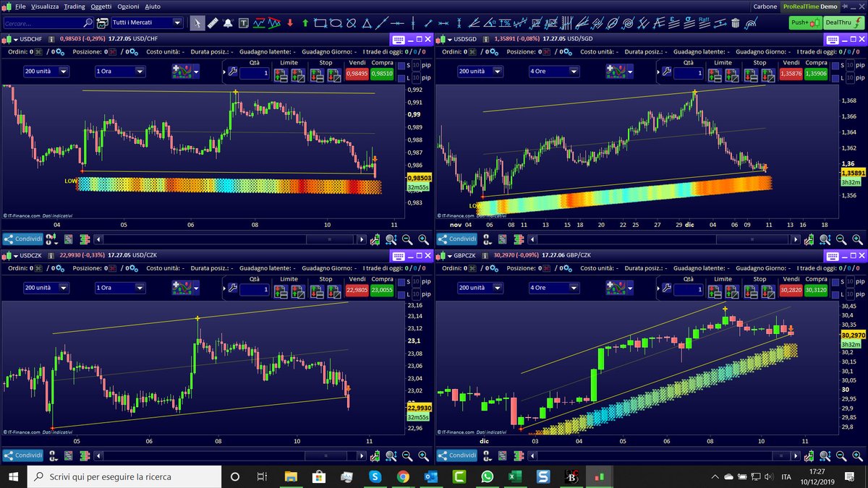Open the 200 unità dropdown on USDSGD

[480, 72]
